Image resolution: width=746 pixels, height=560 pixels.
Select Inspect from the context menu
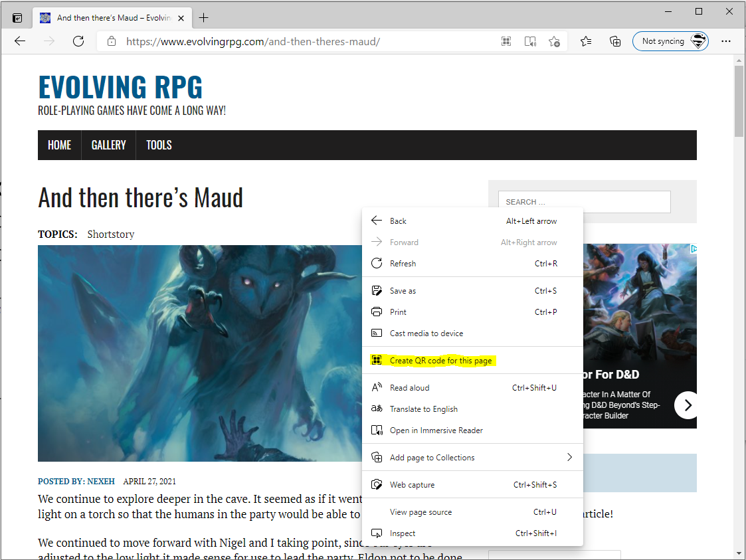point(472,533)
